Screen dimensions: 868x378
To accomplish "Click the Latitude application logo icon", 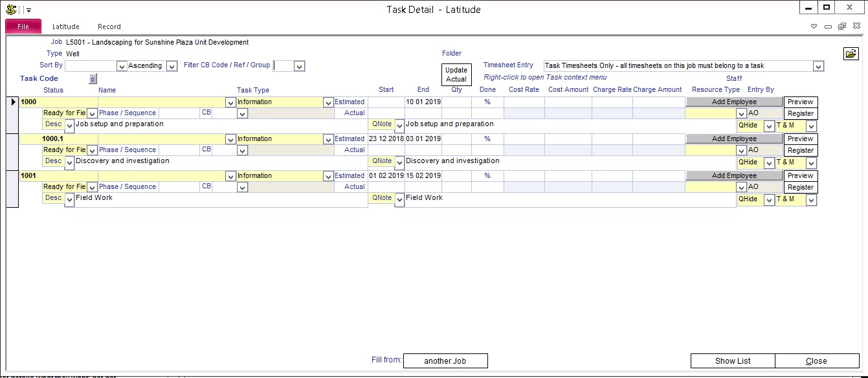I will coord(11,9).
